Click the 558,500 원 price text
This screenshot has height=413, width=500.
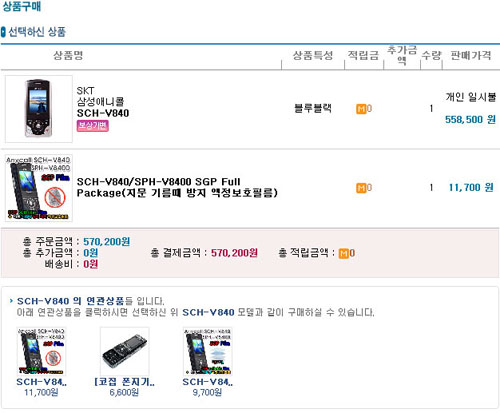point(470,119)
